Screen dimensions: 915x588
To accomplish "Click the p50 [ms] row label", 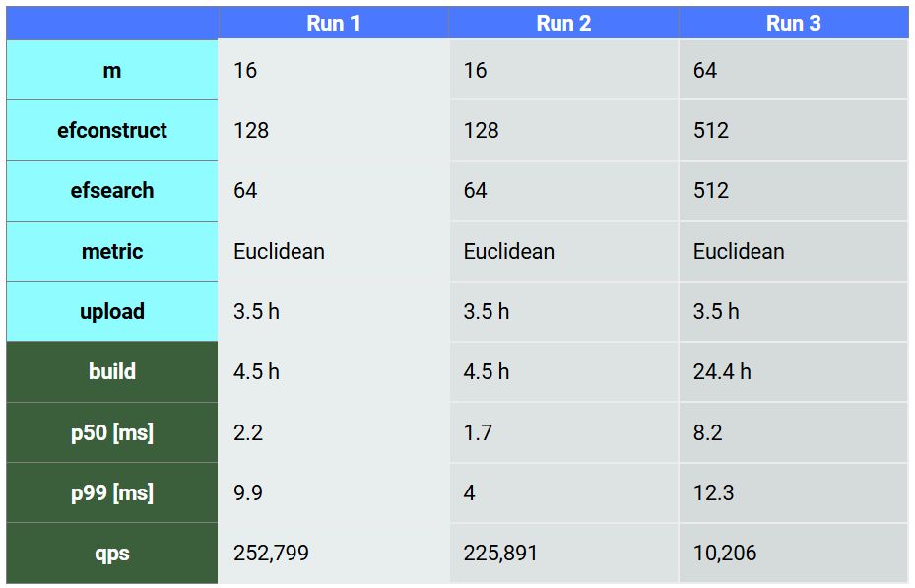I will (x=112, y=433).
